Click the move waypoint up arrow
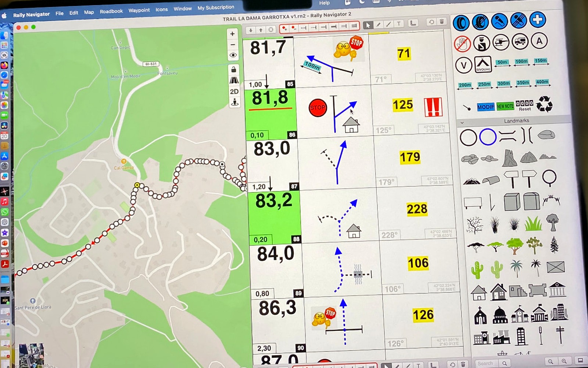This screenshot has width=588, height=368. tap(261, 30)
